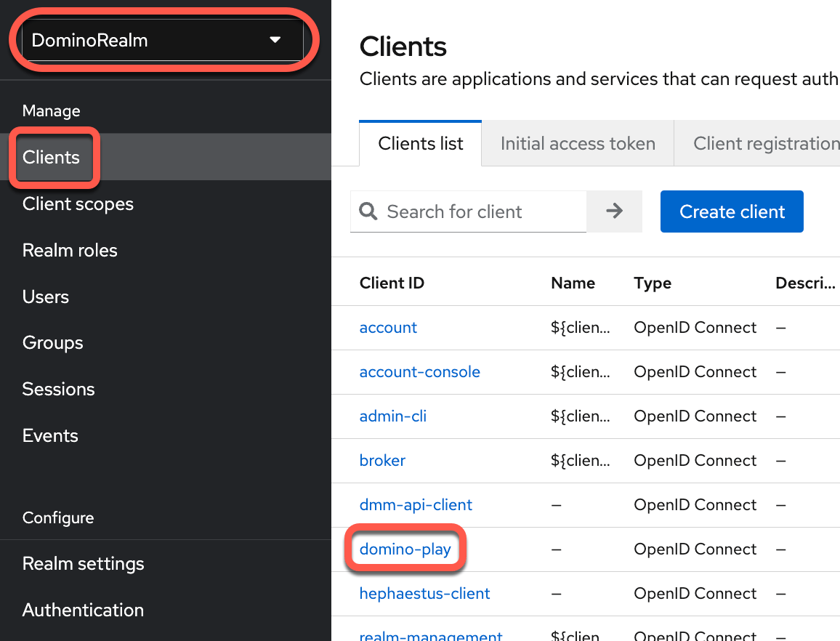Image resolution: width=840 pixels, height=641 pixels.
Task: Open the realm-management client link
Action: (431, 636)
